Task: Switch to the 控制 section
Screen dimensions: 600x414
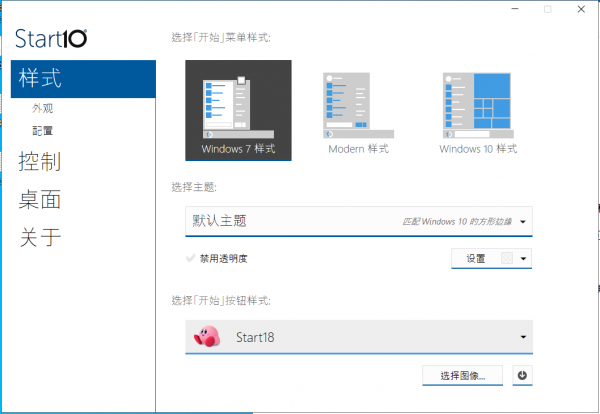Action: pyautogui.click(x=40, y=161)
